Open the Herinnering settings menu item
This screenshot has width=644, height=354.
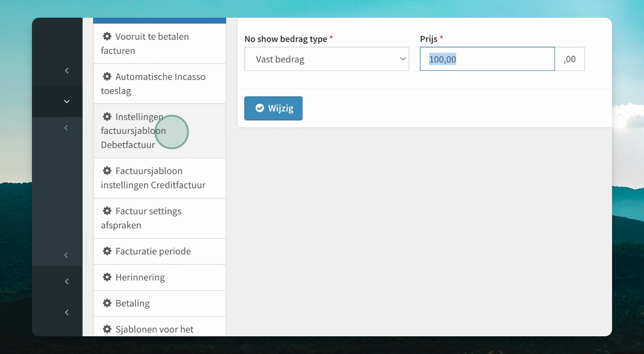(x=159, y=277)
